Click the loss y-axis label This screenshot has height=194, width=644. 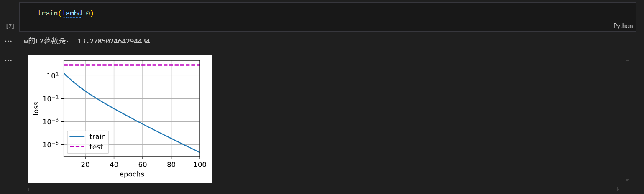tap(36, 109)
